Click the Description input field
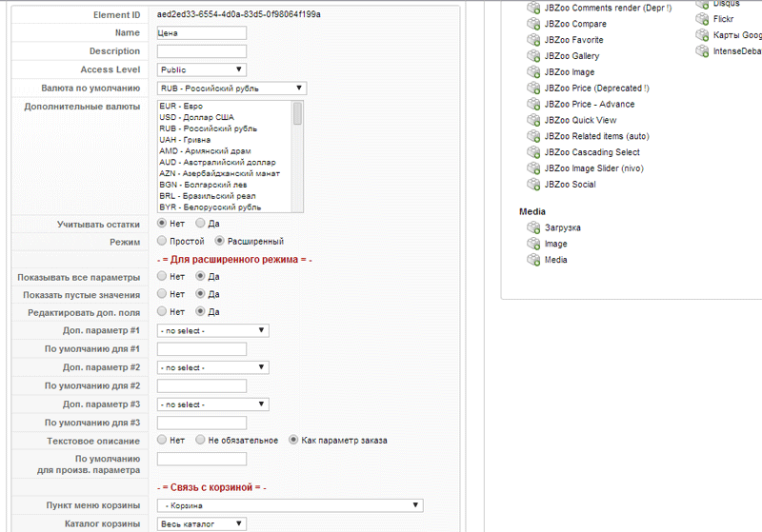This screenshot has width=762, height=532. pos(202,51)
